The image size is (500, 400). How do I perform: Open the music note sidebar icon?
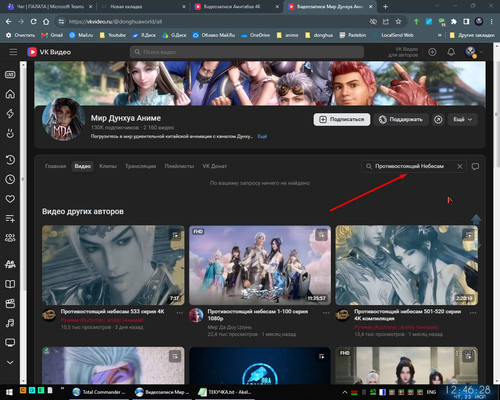coord(10,323)
